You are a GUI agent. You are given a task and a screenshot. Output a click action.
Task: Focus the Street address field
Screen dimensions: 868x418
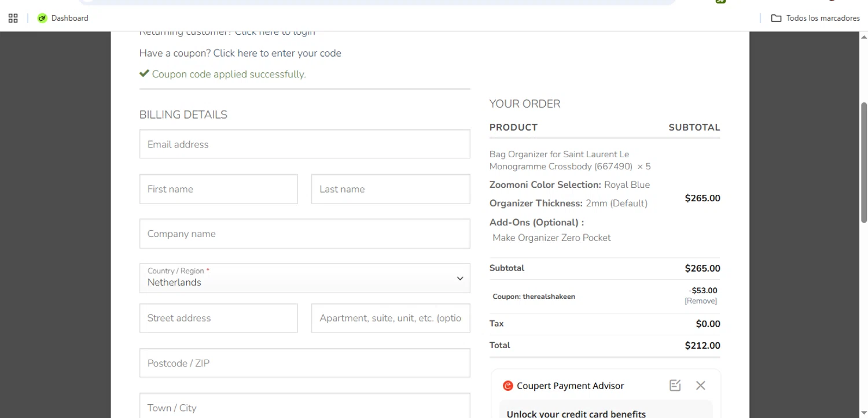click(219, 318)
